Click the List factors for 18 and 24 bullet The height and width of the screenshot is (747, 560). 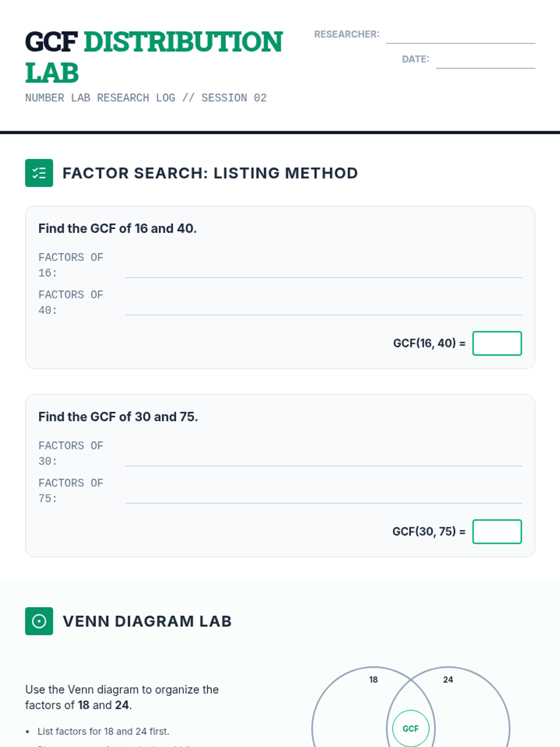(103, 732)
